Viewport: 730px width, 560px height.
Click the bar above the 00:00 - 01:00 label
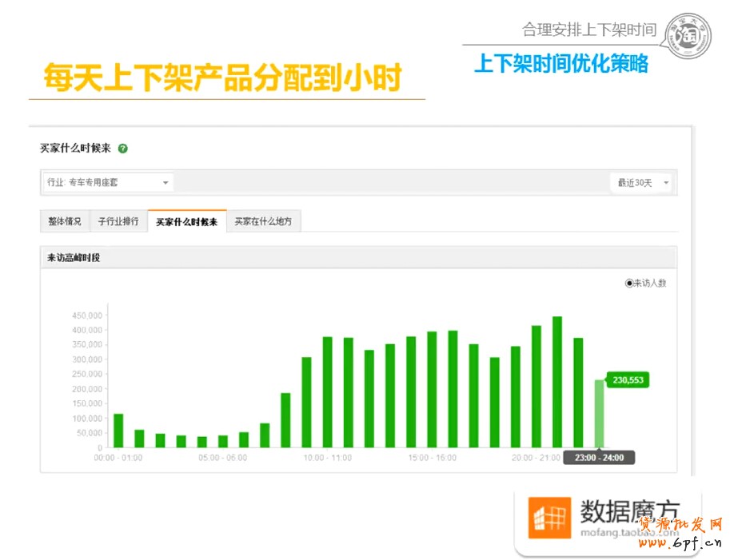click(118, 430)
